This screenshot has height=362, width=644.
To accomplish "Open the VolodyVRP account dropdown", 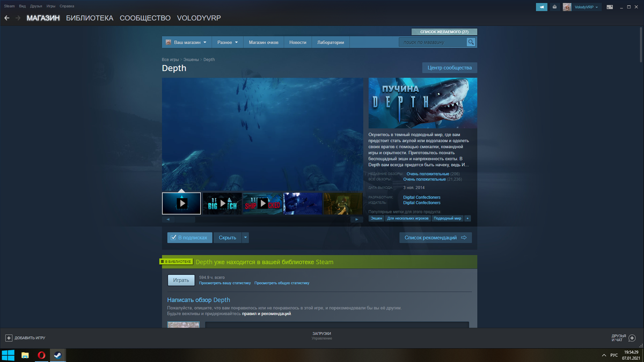I will pyautogui.click(x=587, y=7).
